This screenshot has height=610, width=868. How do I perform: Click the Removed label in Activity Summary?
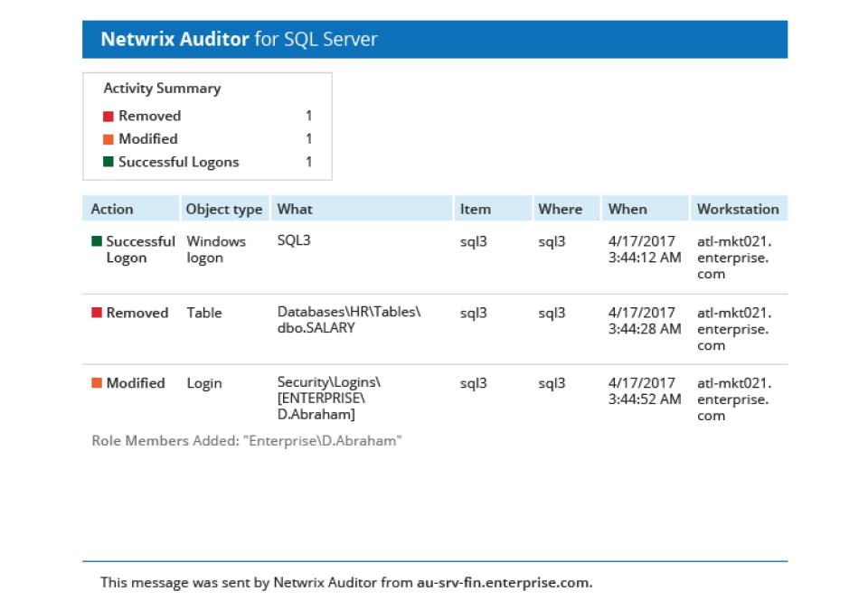pyautogui.click(x=149, y=116)
